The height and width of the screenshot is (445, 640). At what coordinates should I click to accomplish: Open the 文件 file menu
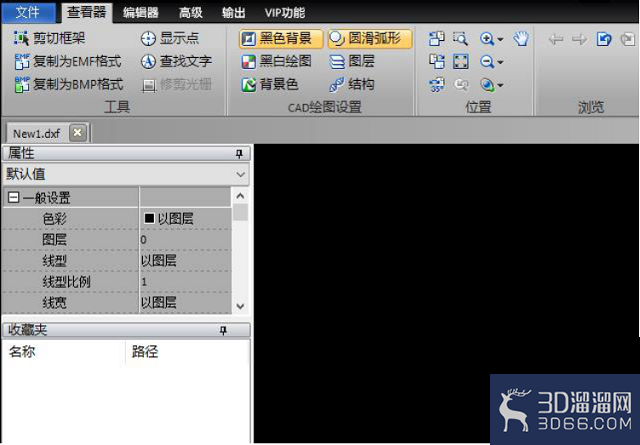point(28,12)
